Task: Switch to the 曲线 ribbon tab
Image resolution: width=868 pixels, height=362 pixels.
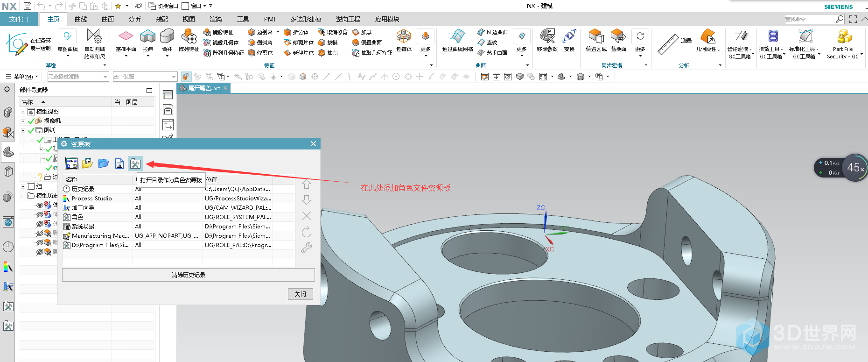Action: click(81, 19)
